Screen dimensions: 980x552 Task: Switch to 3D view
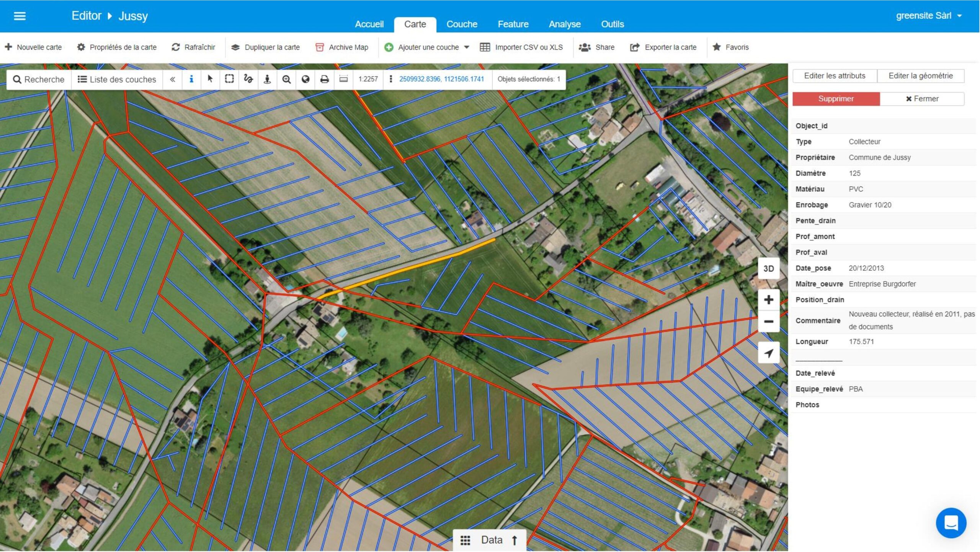(768, 269)
